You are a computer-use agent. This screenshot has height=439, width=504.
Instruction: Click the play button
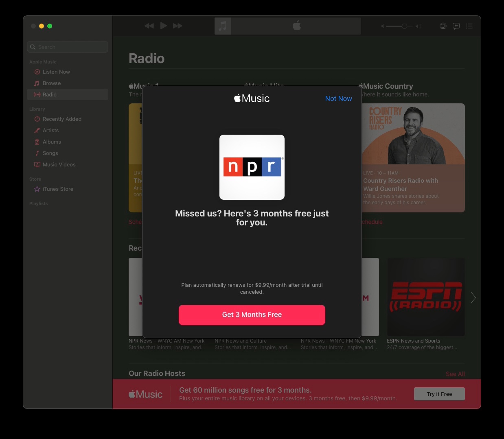163,26
